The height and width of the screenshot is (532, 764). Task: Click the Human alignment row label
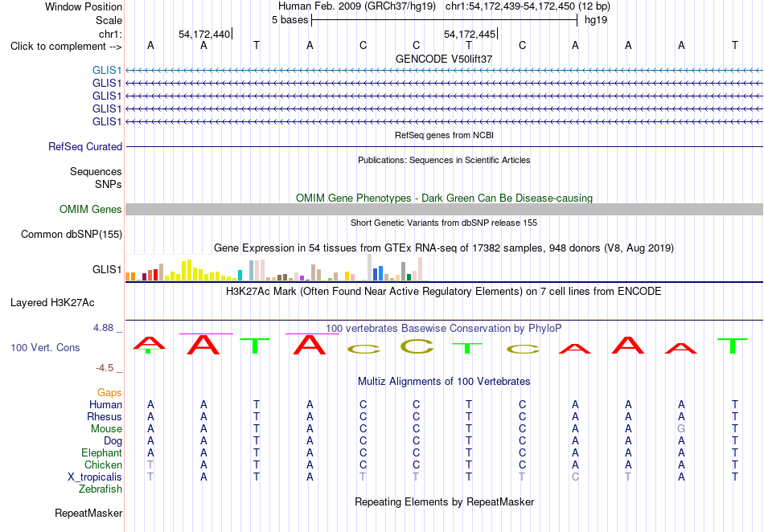tap(105, 405)
